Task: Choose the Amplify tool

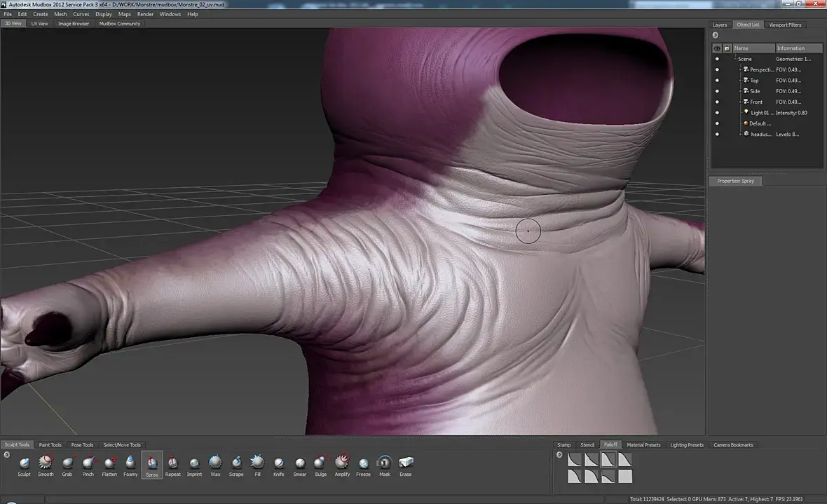Action: click(342, 462)
